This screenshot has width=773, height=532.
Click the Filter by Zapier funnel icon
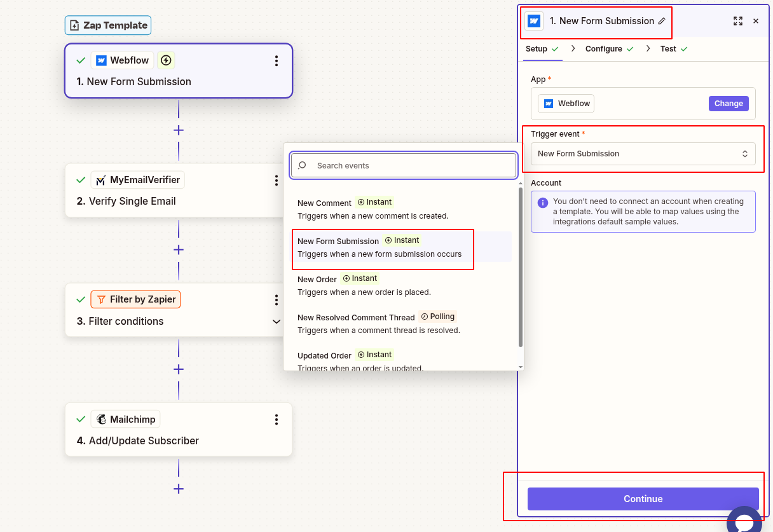tap(102, 299)
